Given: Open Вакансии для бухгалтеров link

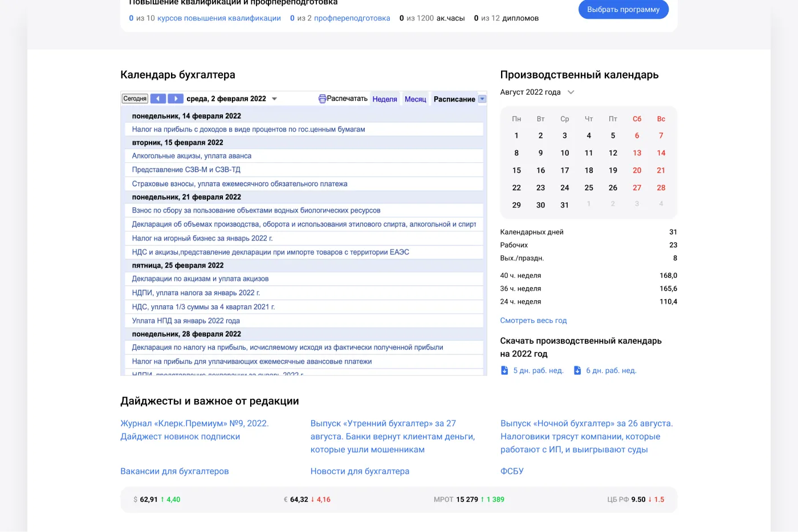Looking at the screenshot, I should pyautogui.click(x=174, y=471).
